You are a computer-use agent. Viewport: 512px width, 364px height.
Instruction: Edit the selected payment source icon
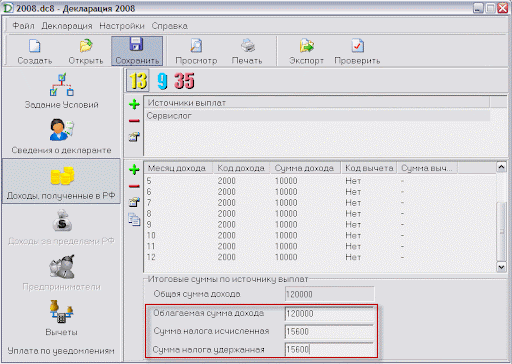pyautogui.click(x=134, y=137)
